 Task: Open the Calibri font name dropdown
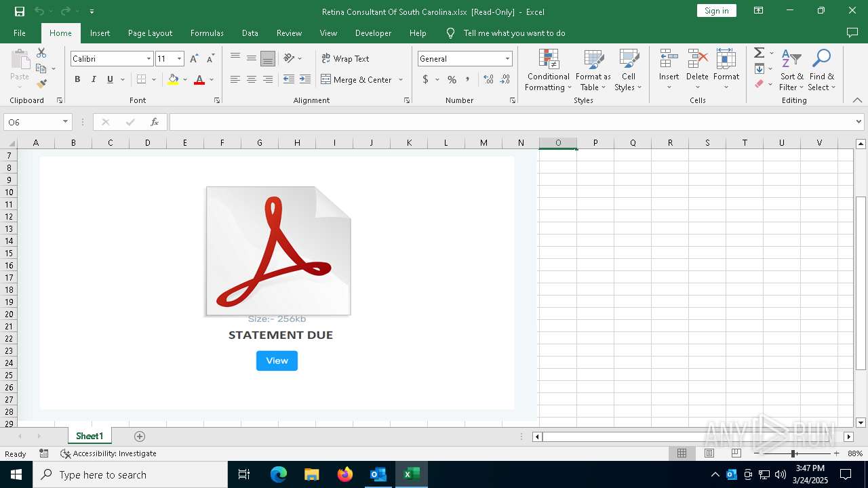click(x=149, y=59)
